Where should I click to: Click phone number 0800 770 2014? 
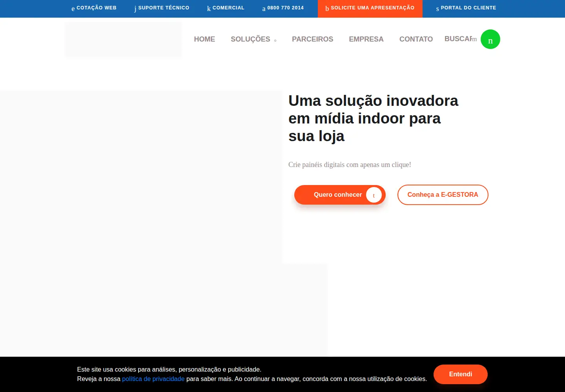[283, 8]
